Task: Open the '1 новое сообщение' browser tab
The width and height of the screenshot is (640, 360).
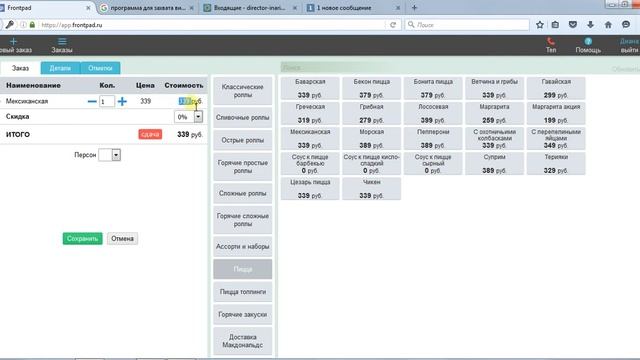Action: [353, 8]
